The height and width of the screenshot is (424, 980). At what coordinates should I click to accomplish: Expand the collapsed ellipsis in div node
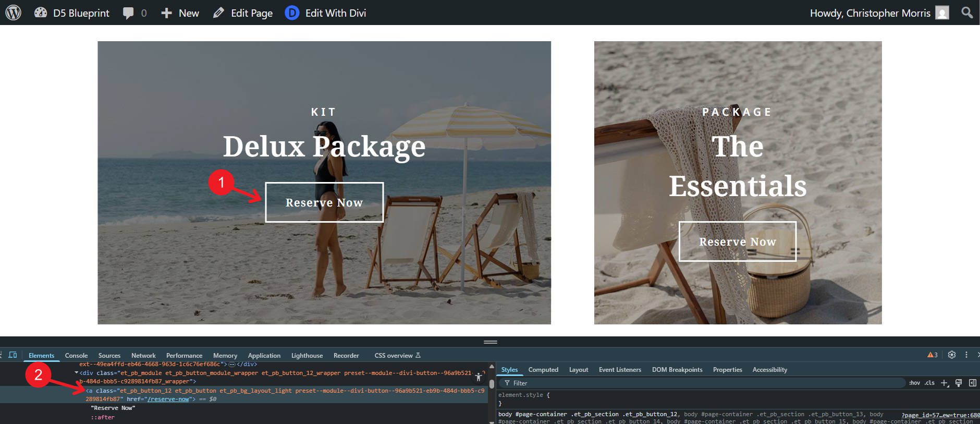(232, 364)
